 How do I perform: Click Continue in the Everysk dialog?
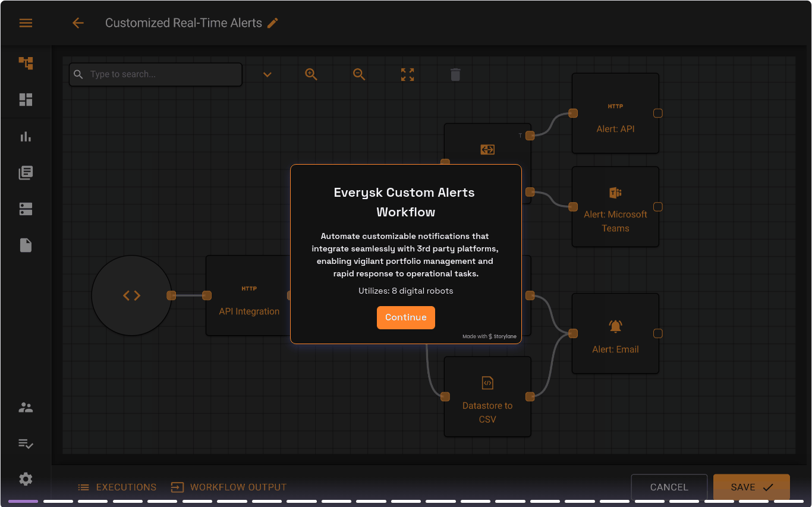coord(406,317)
